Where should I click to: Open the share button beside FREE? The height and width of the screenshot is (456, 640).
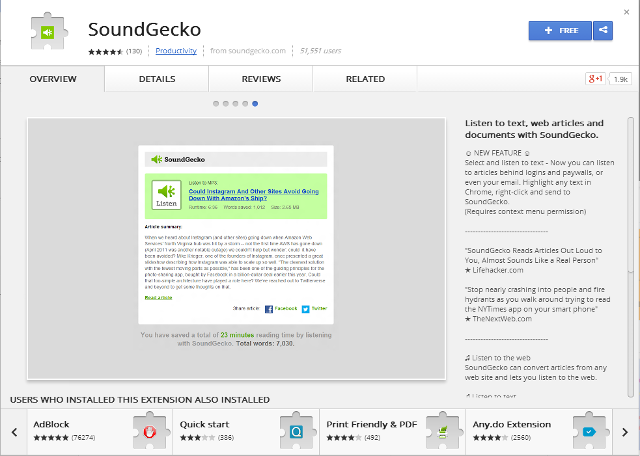(603, 31)
